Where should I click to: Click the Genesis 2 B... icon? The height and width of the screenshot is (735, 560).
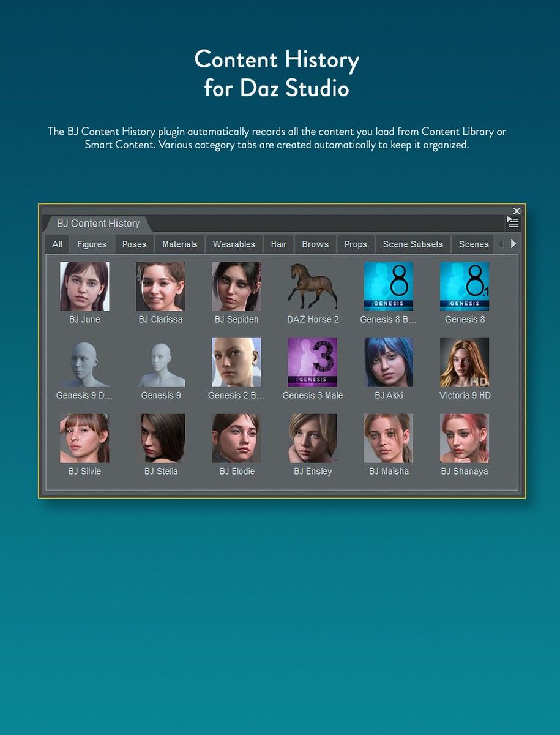tap(236, 363)
